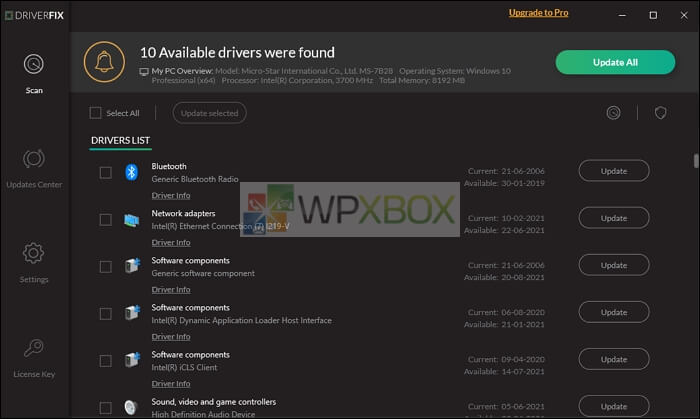Open Driver Info for Intel iCLS Client
This screenshot has width=700, height=419.
(171, 384)
